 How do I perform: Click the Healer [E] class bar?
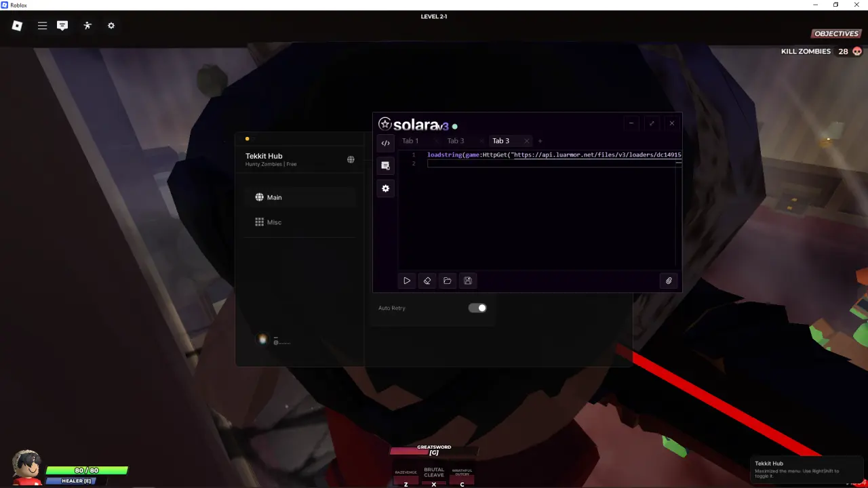[71, 481]
